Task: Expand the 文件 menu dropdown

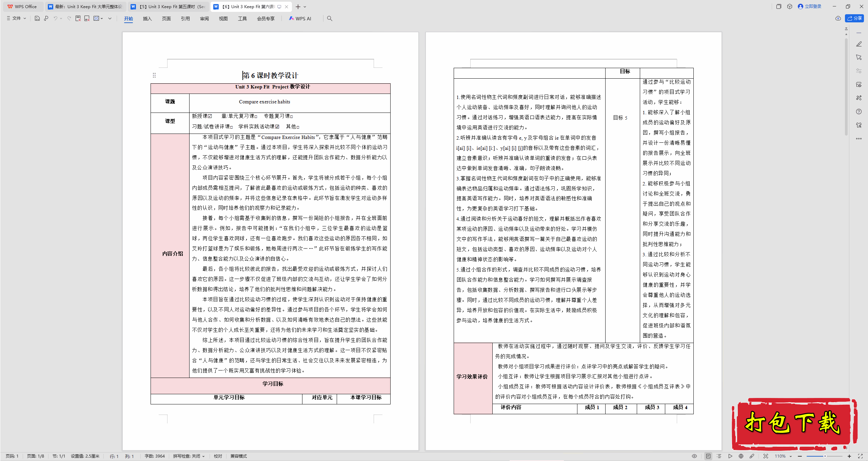Action: tap(16, 18)
